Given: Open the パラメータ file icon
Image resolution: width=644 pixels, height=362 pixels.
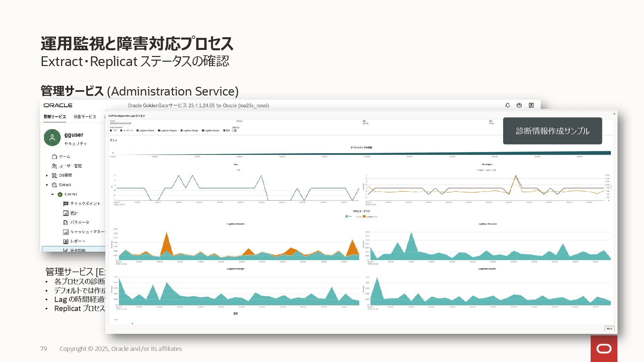Looking at the screenshot, I should click(66, 223).
